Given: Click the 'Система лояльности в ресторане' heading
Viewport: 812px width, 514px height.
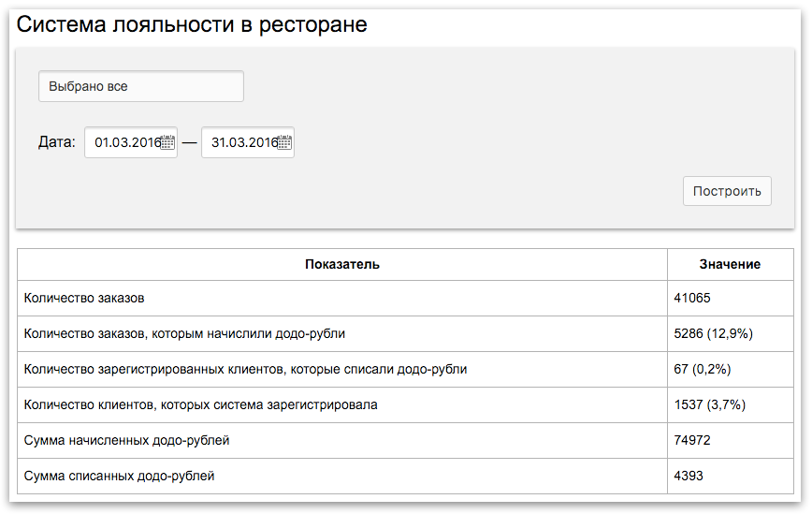Looking at the screenshot, I should point(192,24).
